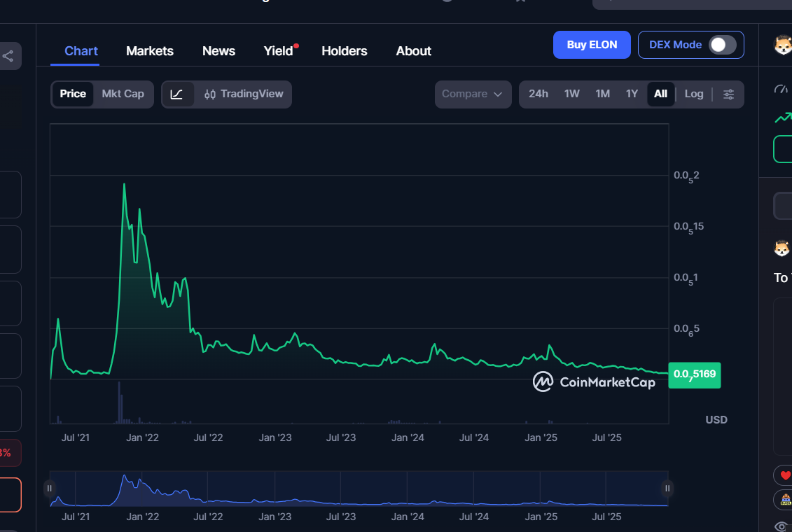Open the Holders tab

[344, 50]
